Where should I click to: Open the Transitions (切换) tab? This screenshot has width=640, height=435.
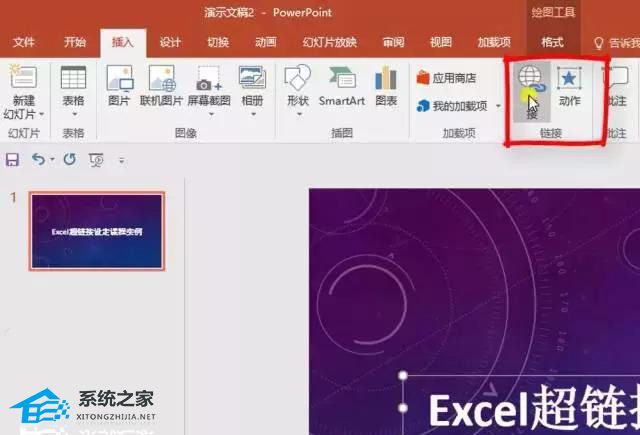(218, 42)
